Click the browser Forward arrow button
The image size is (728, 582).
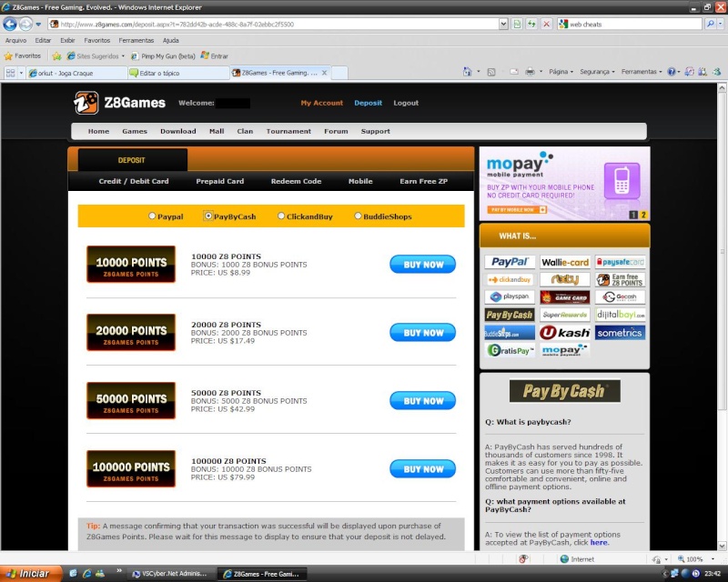pyautogui.click(x=26, y=24)
